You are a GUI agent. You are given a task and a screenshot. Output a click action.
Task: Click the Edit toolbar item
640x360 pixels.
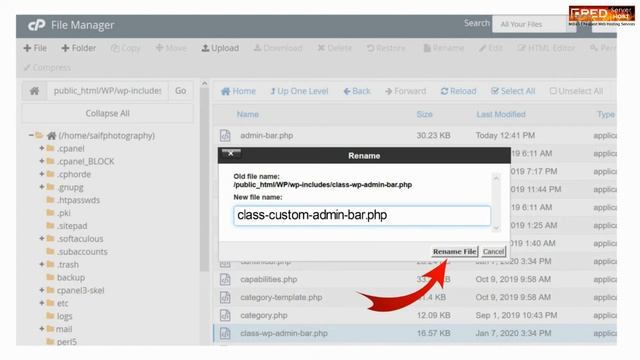[x=491, y=48]
